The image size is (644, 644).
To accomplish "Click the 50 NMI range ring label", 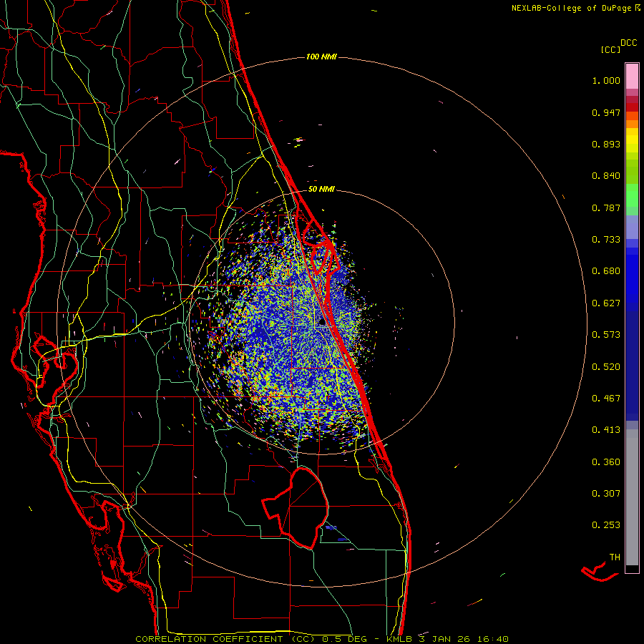I will [x=321, y=190].
